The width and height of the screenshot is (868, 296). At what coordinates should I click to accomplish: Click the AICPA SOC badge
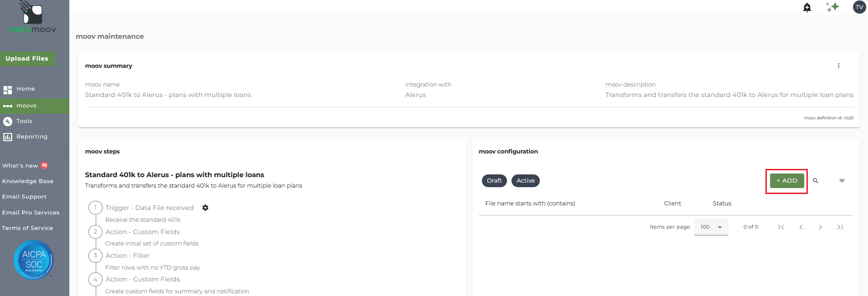[x=34, y=260]
